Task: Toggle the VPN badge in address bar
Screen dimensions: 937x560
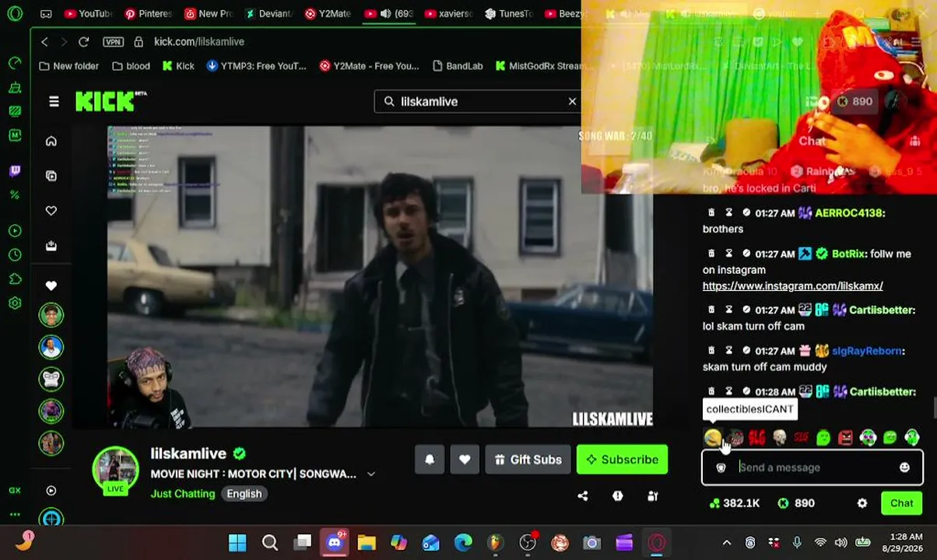Action: 113,41
